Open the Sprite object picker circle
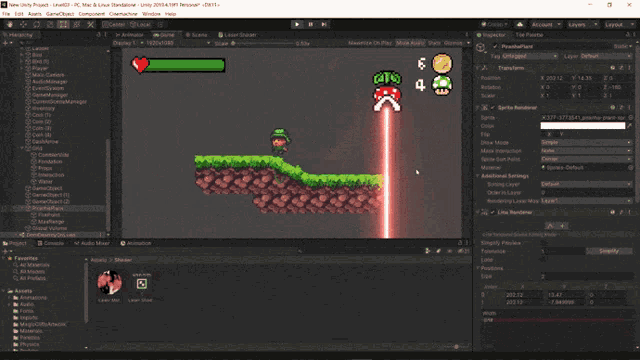The width and height of the screenshot is (640, 360). point(630,118)
